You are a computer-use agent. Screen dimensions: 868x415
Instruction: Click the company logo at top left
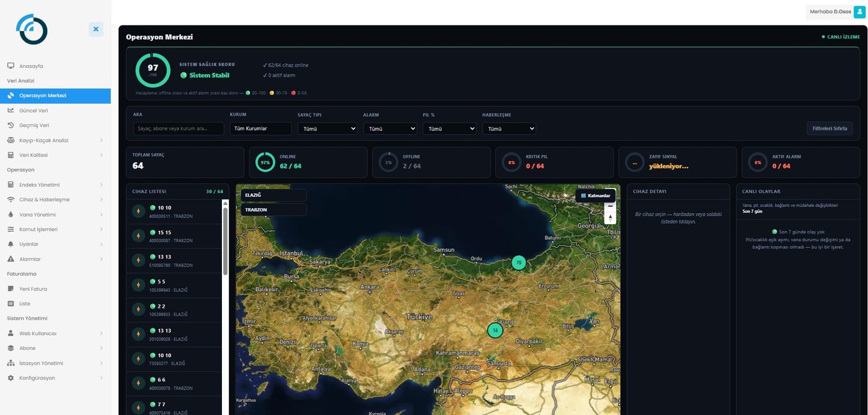coord(32,29)
